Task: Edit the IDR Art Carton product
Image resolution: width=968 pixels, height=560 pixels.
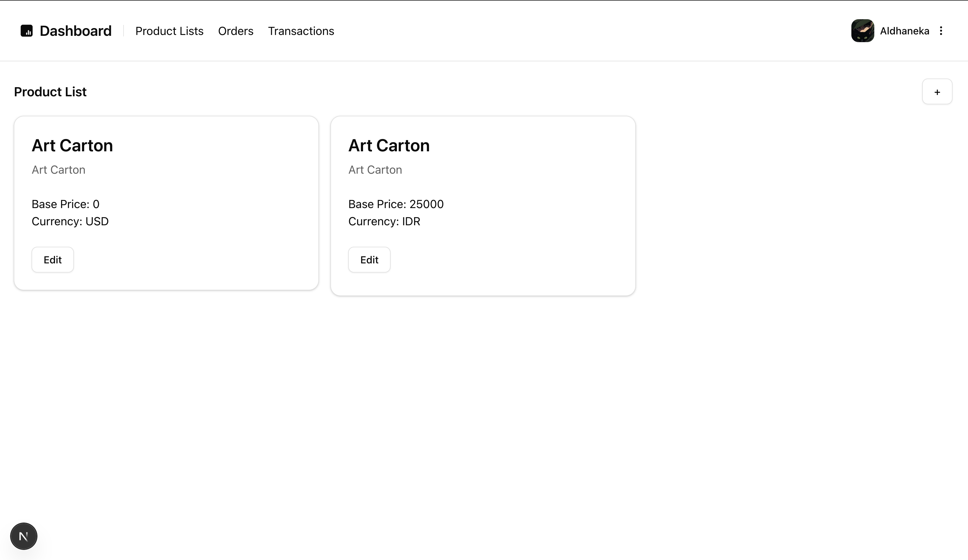Action: pos(369,260)
